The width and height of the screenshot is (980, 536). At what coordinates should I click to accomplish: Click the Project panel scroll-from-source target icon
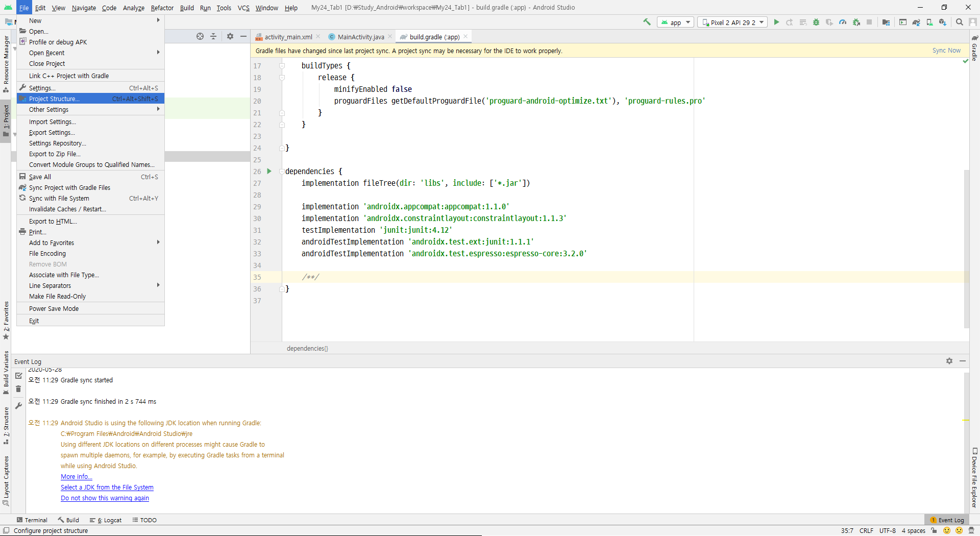[200, 36]
